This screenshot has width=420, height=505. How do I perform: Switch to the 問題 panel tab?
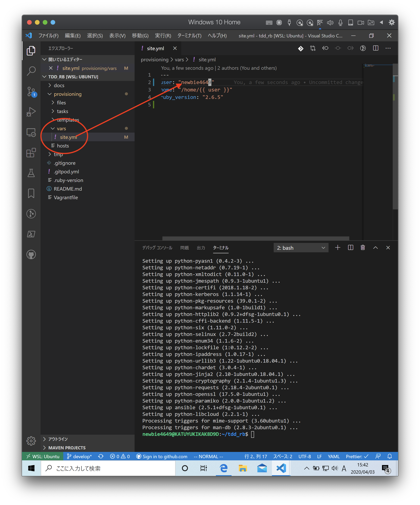(185, 248)
